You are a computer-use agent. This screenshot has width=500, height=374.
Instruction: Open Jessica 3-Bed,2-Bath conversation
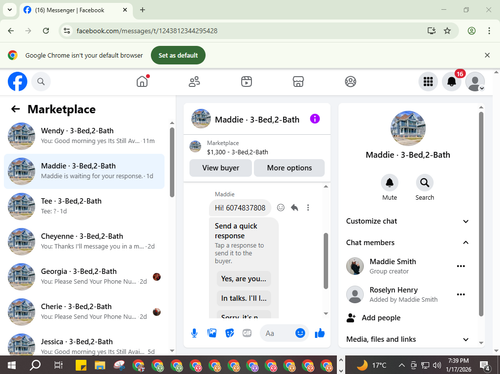(84, 343)
